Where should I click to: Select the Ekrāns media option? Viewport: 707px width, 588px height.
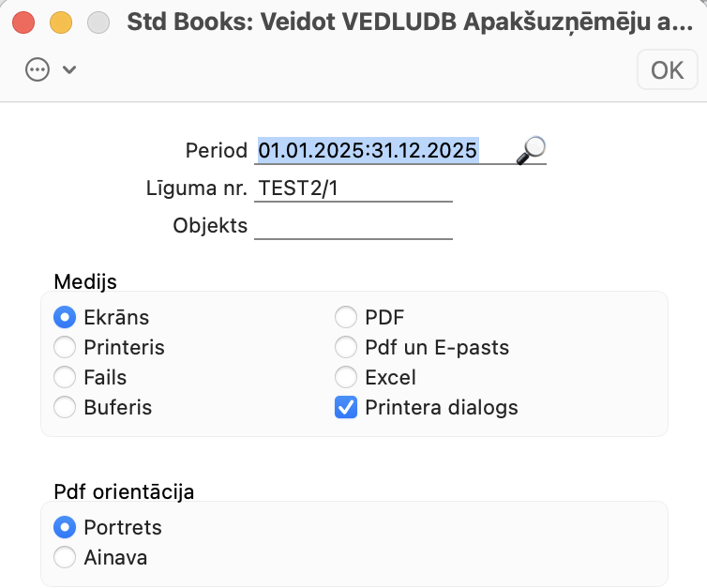click(x=65, y=317)
